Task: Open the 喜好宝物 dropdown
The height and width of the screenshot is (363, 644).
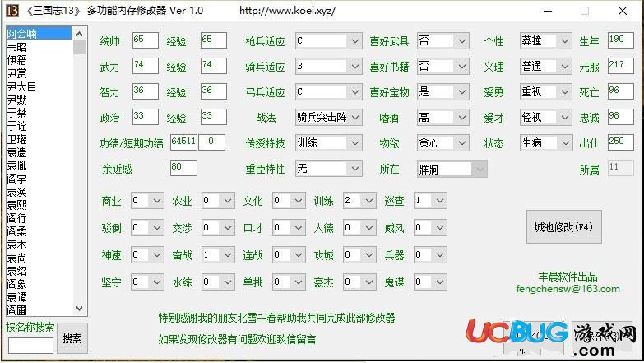Action: [442, 91]
